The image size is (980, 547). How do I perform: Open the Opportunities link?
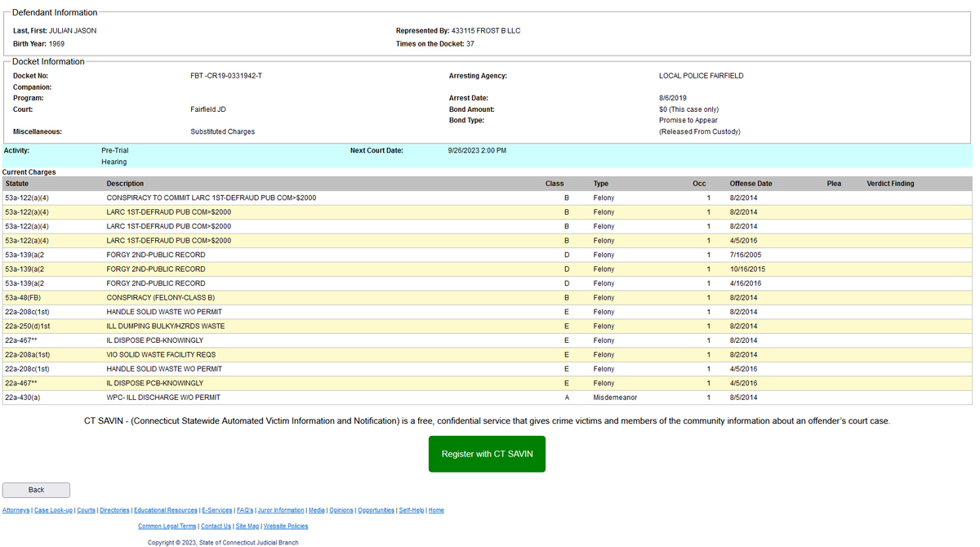tap(376, 510)
